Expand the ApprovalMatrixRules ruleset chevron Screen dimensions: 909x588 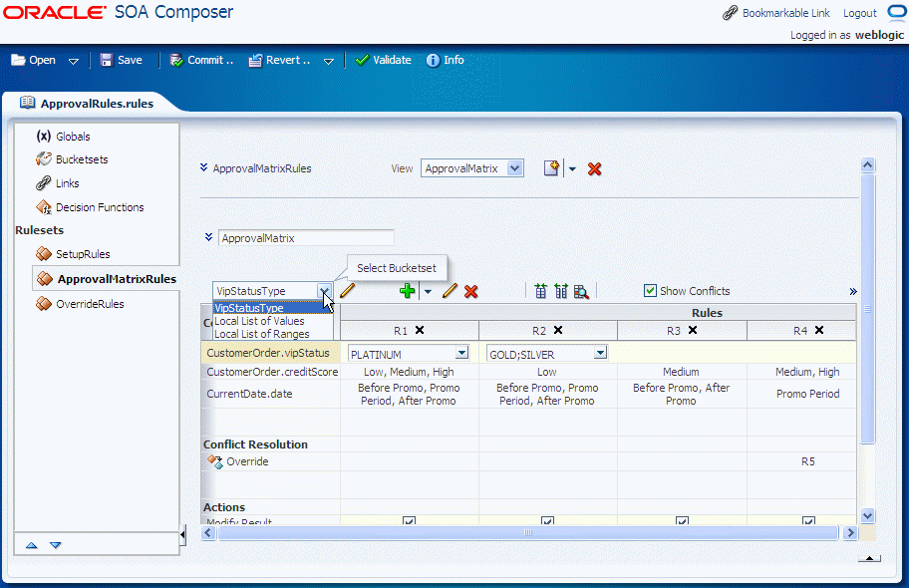tap(203, 167)
